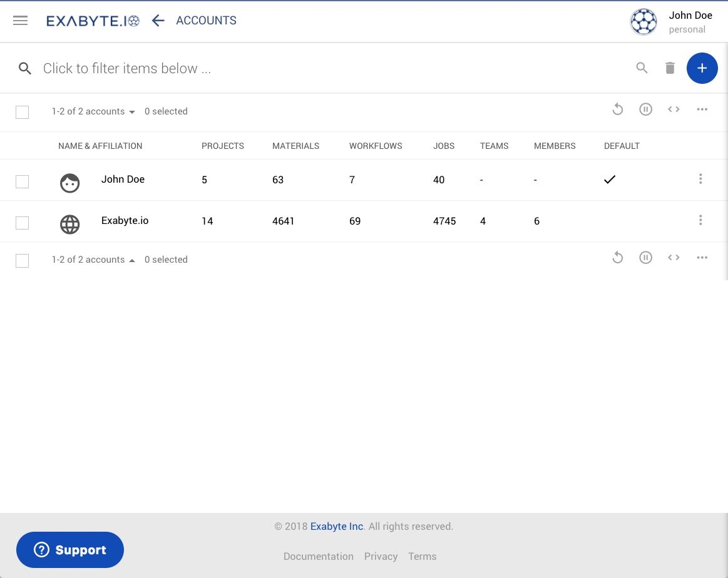
Task: Open the more options ellipsis menu
Action: (x=702, y=109)
